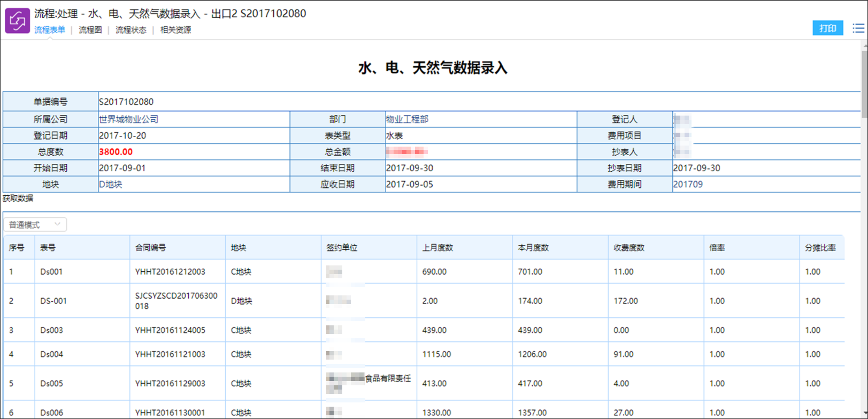Click the 打印 print button
The height and width of the screenshot is (419, 868).
(827, 28)
